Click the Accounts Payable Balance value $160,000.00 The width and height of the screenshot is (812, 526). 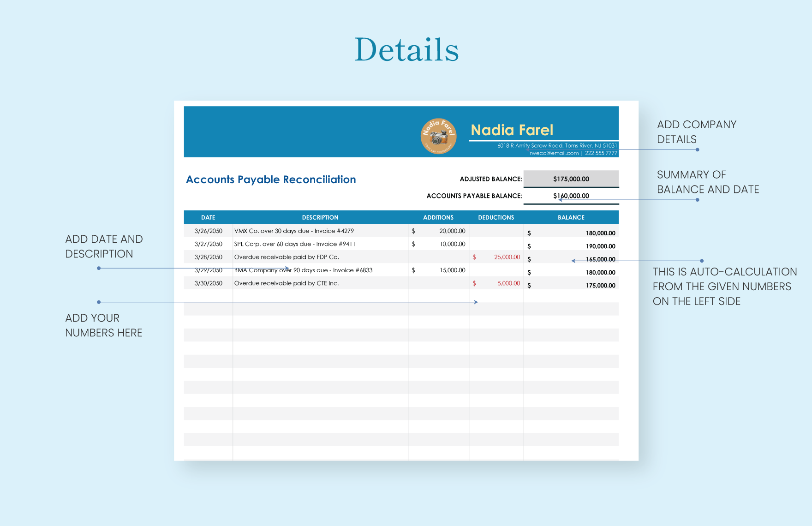click(571, 196)
